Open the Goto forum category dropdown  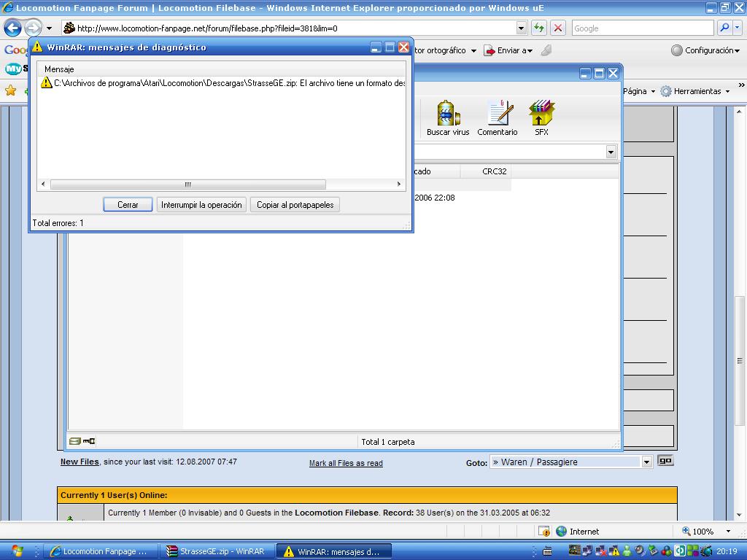(646, 462)
